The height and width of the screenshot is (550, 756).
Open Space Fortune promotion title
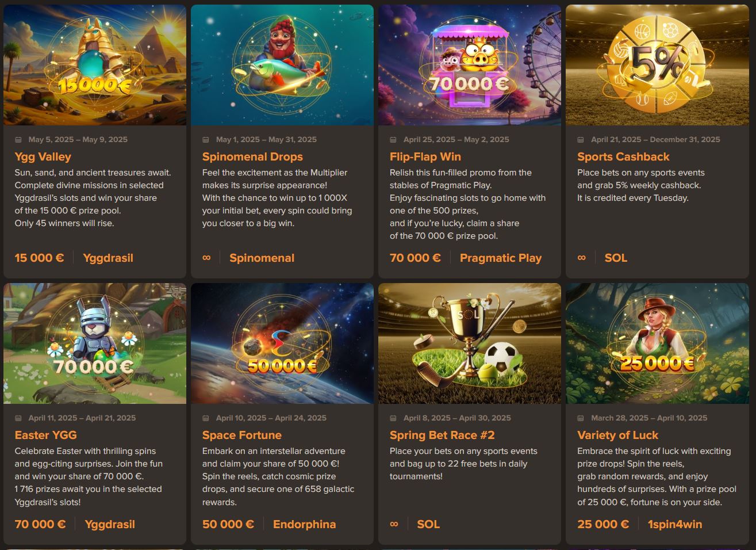(x=242, y=436)
